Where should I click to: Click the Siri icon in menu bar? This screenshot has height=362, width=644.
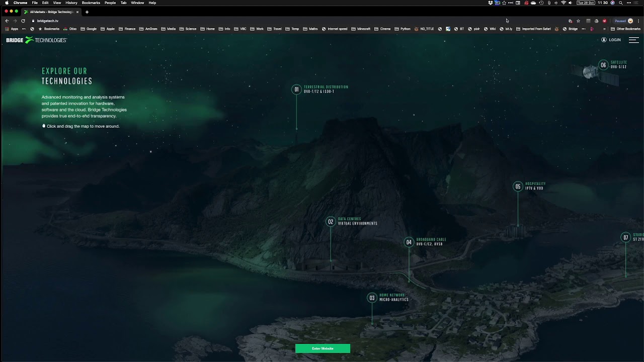click(612, 3)
